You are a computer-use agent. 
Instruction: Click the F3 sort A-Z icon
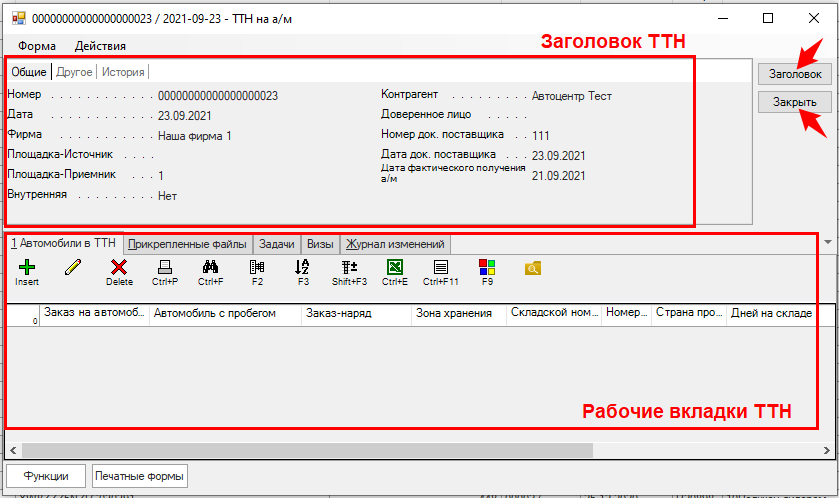click(303, 267)
